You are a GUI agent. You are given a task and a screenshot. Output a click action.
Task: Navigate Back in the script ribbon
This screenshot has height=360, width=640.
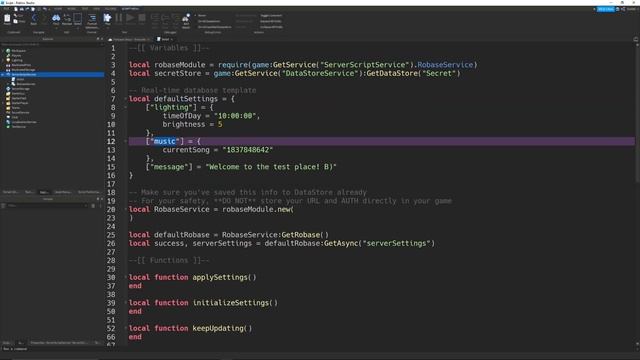click(x=33, y=19)
